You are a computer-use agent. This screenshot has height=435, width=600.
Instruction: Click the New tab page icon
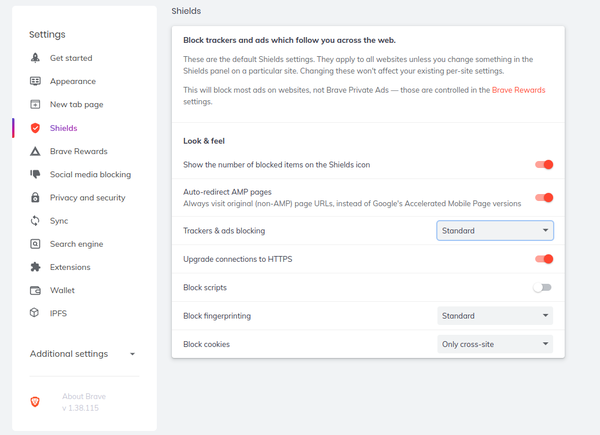pyautogui.click(x=36, y=104)
